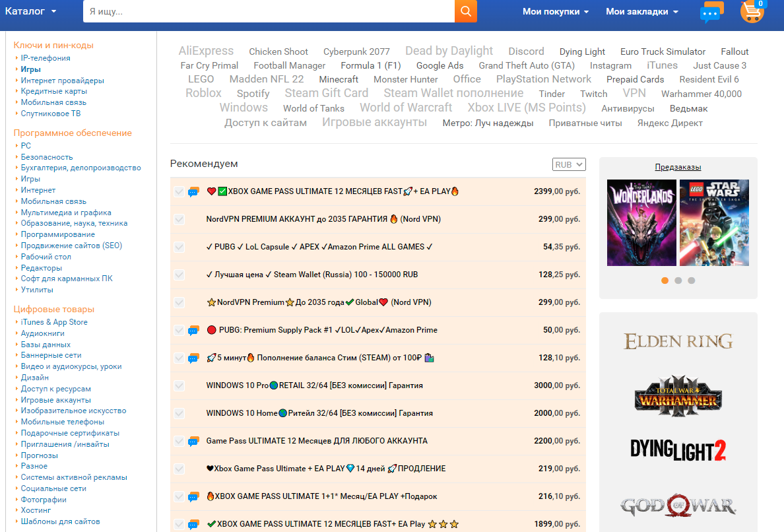Screen dimensions: 784x532
Task: Open the Steam Gift Card tag
Action: pyautogui.click(x=327, y=93)
